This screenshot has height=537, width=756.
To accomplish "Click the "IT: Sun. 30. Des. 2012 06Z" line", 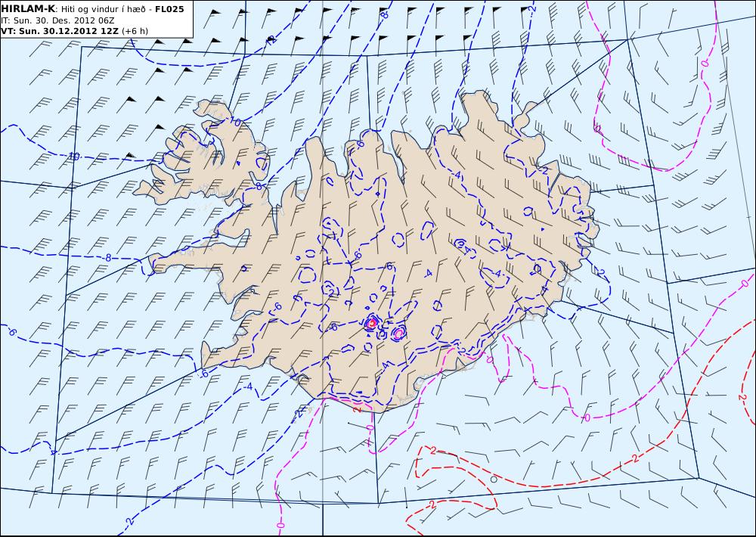I will click(x=58, y=20).
